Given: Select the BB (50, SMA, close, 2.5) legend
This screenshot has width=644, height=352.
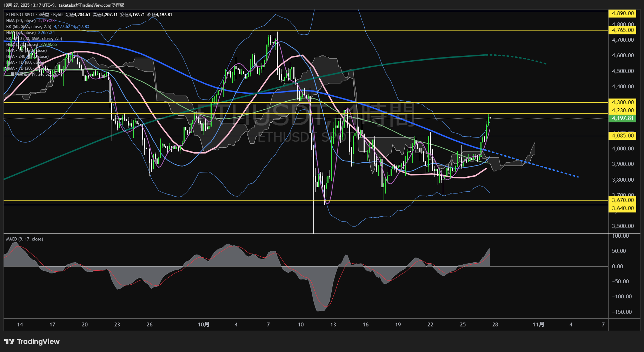Looking at the screenshot, I should [29, 27].
